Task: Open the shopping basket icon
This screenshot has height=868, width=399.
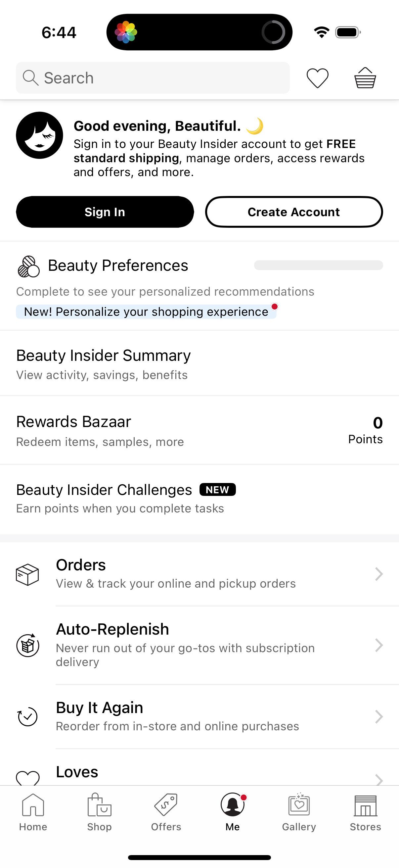Action: 365,77
